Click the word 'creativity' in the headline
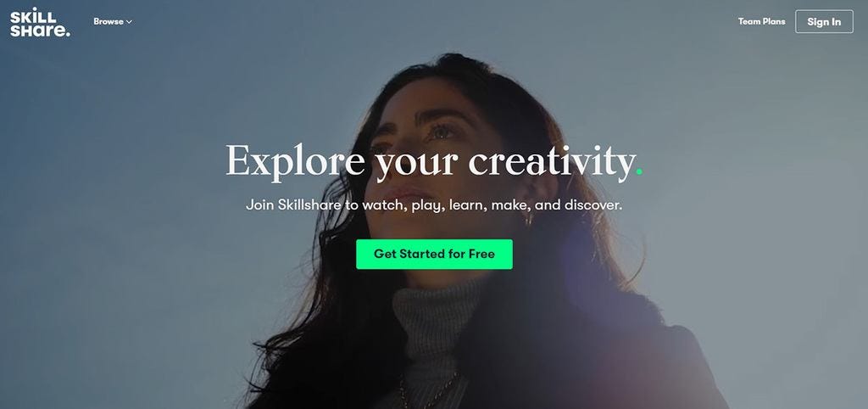The width and height of the screenshot is (868, 409). 551,161
